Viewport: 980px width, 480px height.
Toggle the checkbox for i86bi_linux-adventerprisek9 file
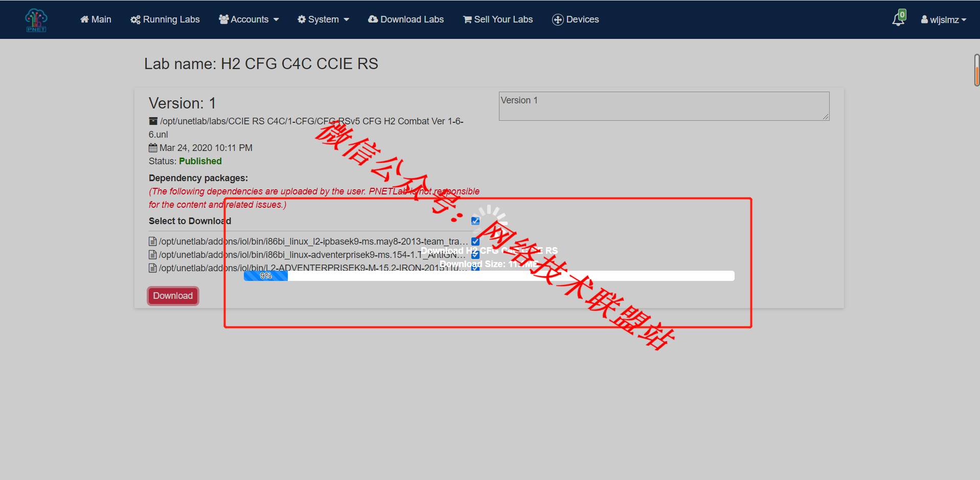(475, 255)
